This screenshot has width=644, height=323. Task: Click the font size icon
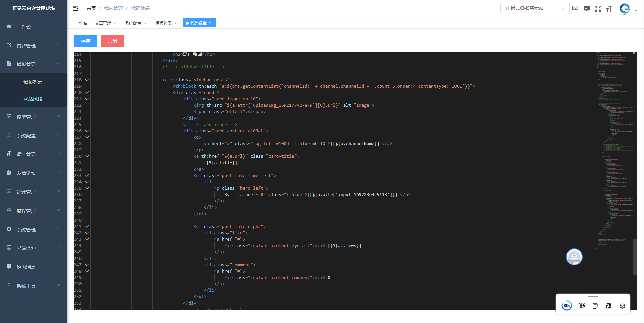coord(609,9)
